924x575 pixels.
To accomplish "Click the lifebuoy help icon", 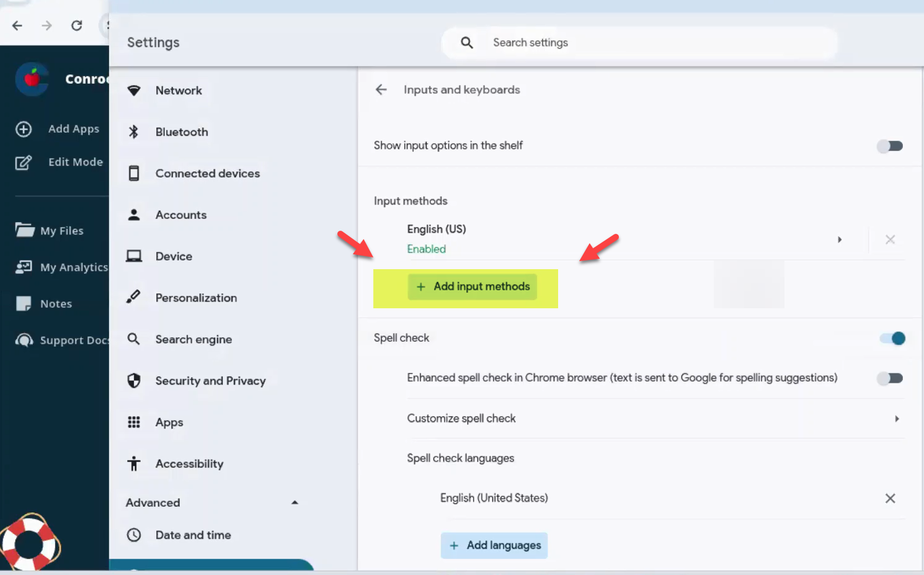I will [29, 543].
